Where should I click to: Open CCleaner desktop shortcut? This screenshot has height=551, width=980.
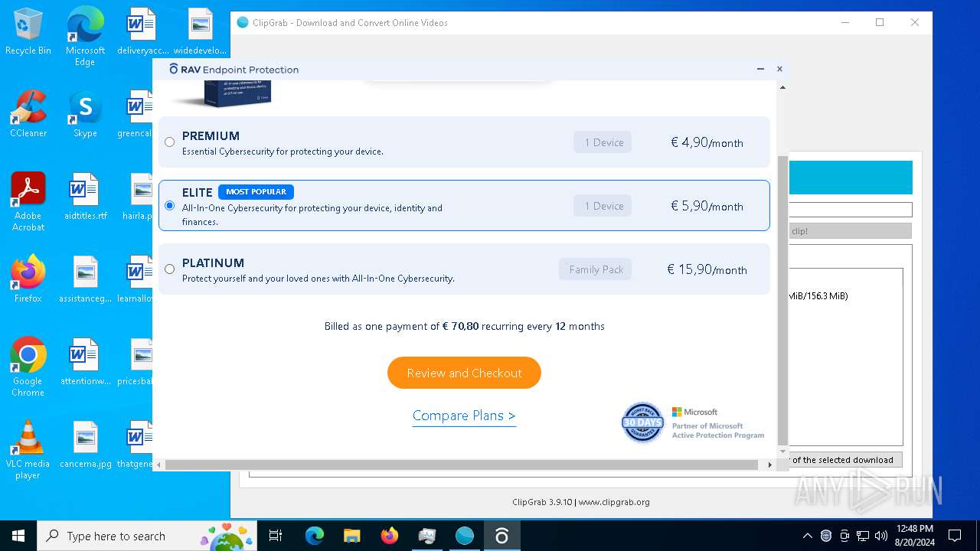pyautogui.click(x=28, y=113)
